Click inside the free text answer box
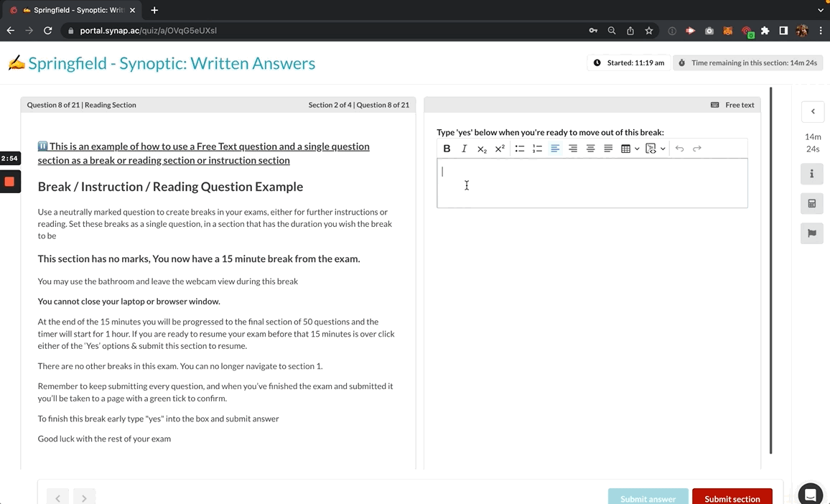 (592, 183)
